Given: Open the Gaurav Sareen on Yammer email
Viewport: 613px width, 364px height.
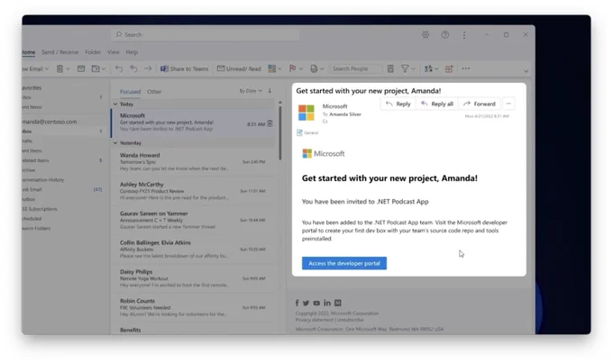Looking at the screenshot, I should pos(193,220).
